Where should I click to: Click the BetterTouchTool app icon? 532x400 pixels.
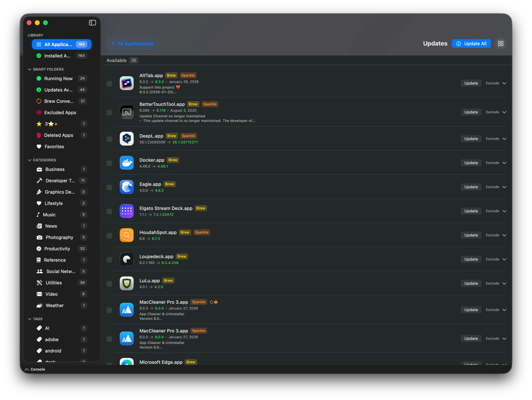pyautogui.click(x=127, y=112)
